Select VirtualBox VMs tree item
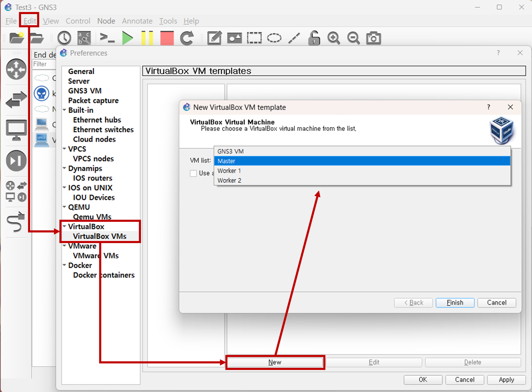The width and height of the screenshot is (532, 392). 100,236
